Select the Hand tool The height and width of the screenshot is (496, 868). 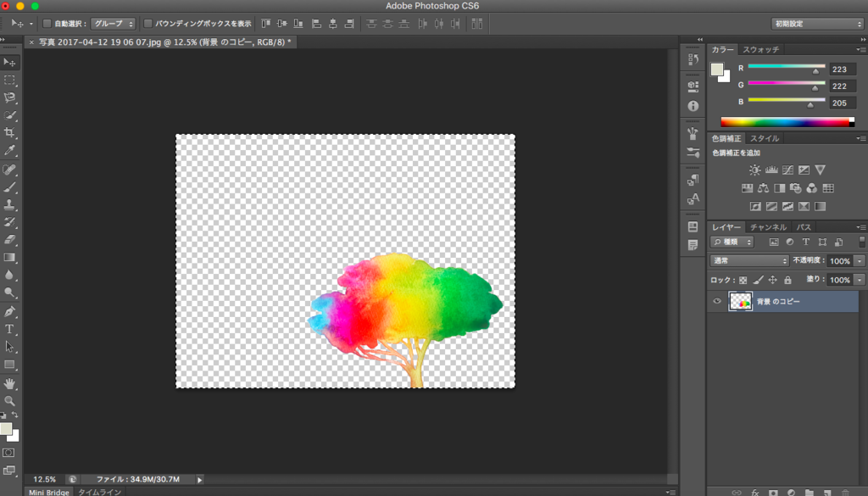[9, 383]
